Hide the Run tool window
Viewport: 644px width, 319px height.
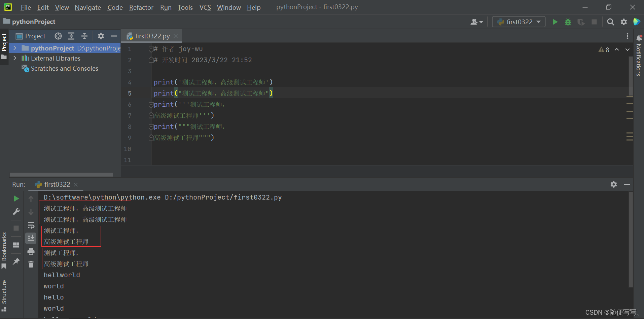coord(627,184)
